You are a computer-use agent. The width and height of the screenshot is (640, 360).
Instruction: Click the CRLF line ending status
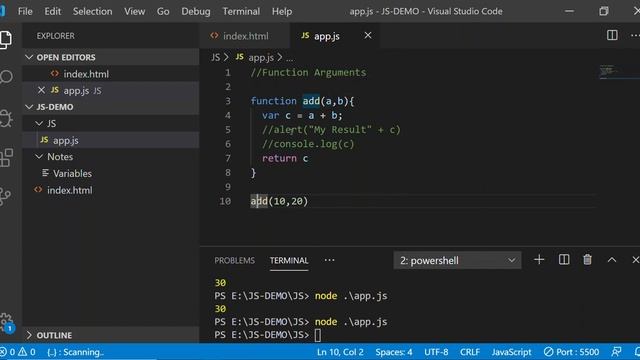click(x=470, y=352)
